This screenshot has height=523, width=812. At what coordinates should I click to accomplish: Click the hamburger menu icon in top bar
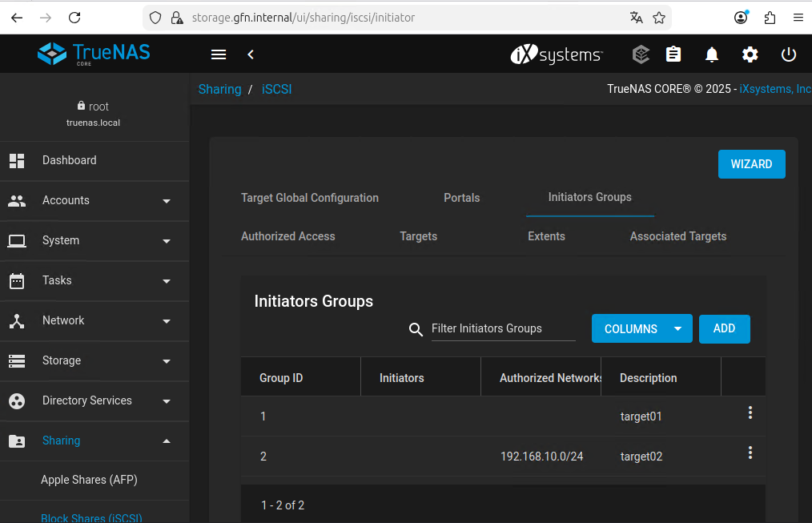click(x=218, y=54)
